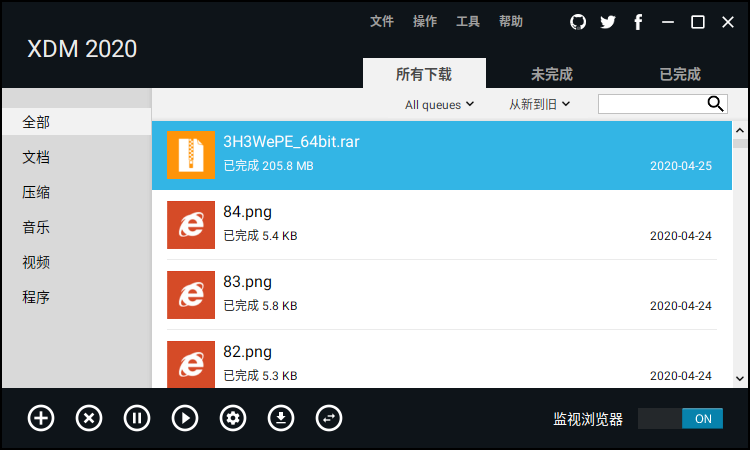750x450 pixels.
Task: Select the 全部 category
Action: [x=77, y=122]
